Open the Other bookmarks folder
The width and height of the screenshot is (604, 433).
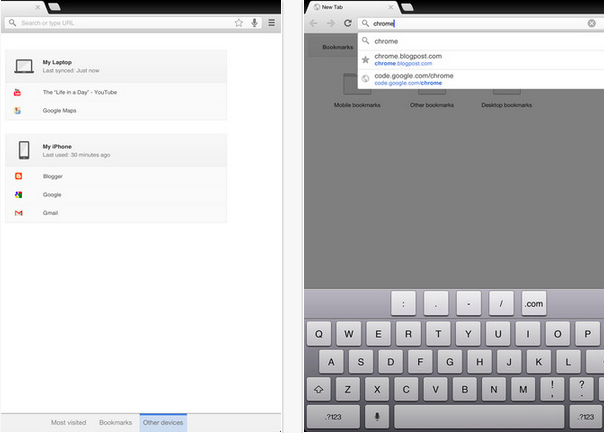tap(432, 96)
